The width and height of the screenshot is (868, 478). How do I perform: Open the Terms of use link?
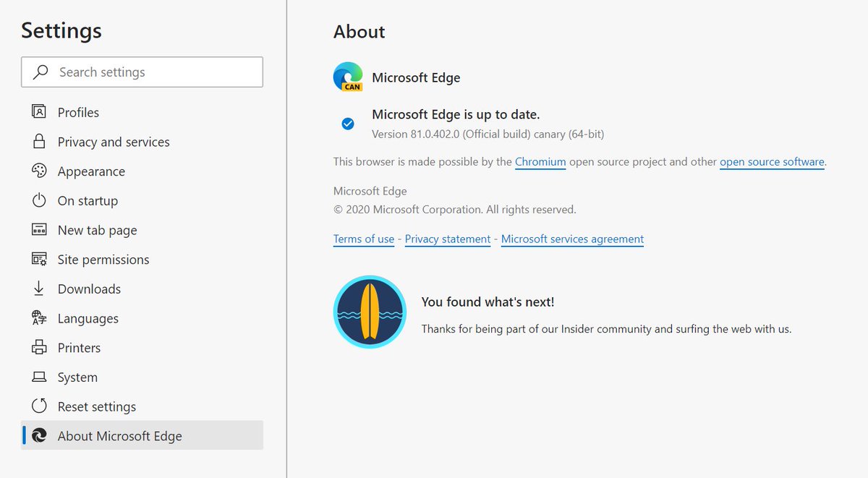tap(364, 239)
